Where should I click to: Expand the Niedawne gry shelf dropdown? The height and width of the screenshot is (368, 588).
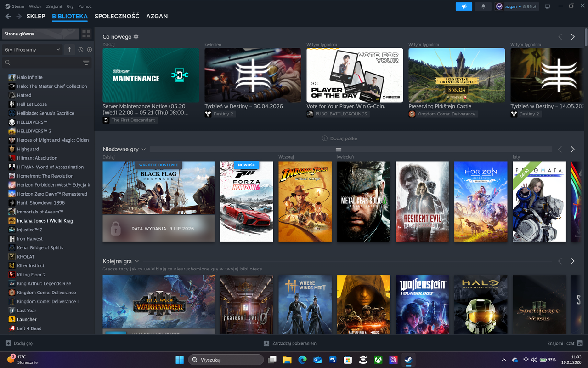[x=144, y=149]
